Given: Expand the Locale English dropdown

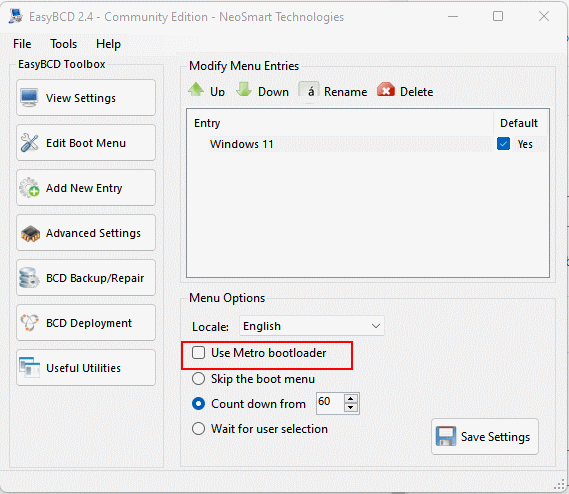Looking at the screenshot, I should pos(312,326).
